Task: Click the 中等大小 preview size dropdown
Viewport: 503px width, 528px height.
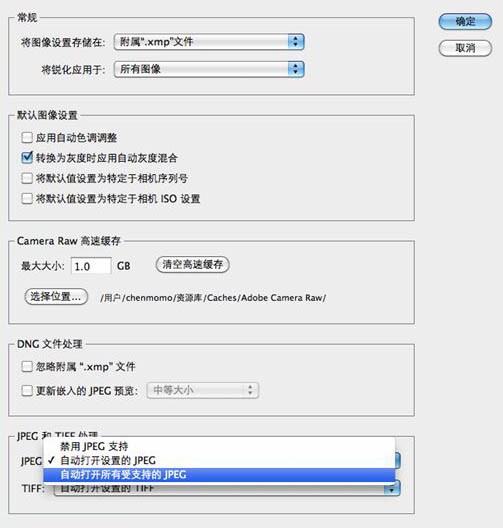Action: click(203, 390)
